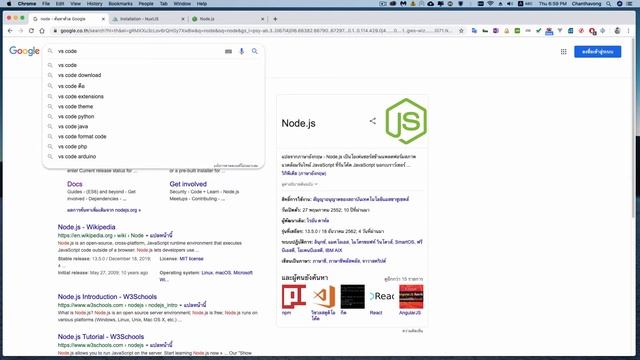
Task: Select the 'vs code download' suggestion
Action: pos(153,75)
